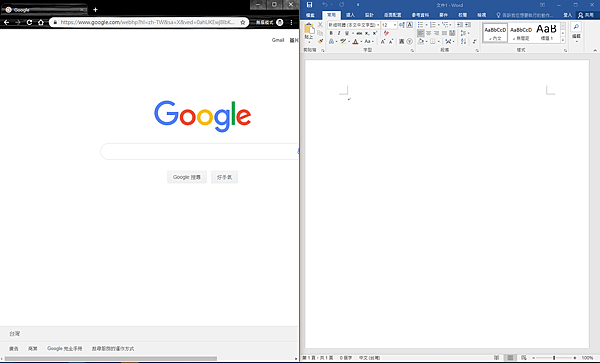The width and height of the screenshot is (600, 363).
Task: Open the font size dropdown
Action: (395, 25)
